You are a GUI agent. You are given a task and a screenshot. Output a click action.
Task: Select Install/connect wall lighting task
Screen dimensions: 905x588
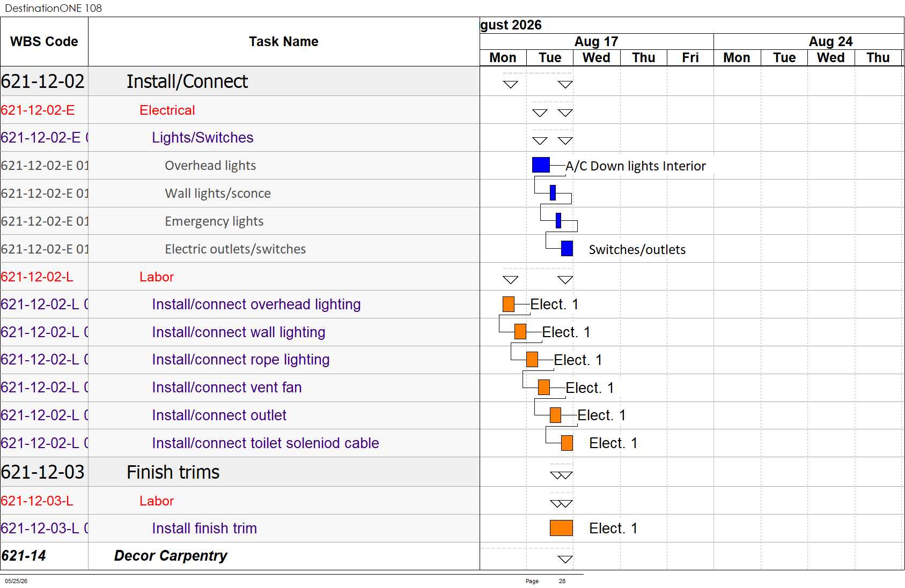click(x=239, y=332)
